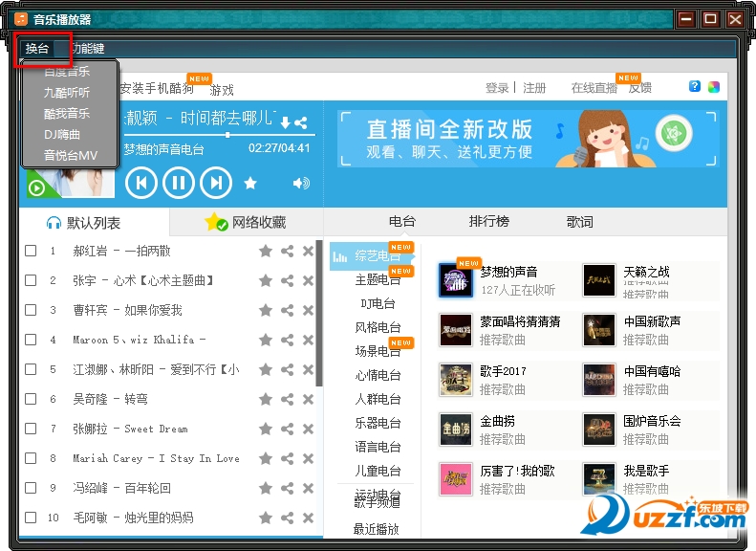This screenshot has width=756, height=551.
Task: Click the colorful skin icon at top right
Action: click(x=713, y=86)
